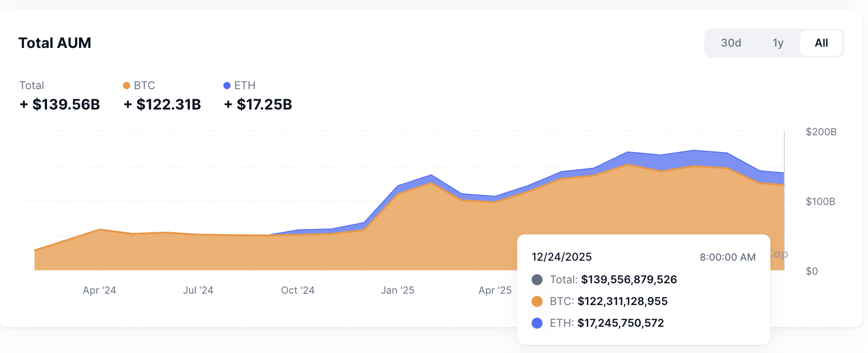The height and width of the screenshot is (353, 868).
Task: Click the ETH legend label
Action: 245,86
